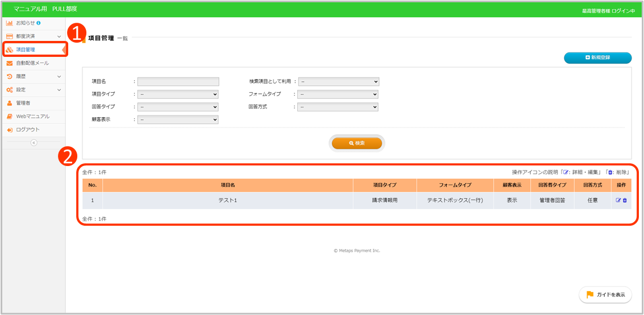Open the 顧客表示 dropdown

(178, 119)
